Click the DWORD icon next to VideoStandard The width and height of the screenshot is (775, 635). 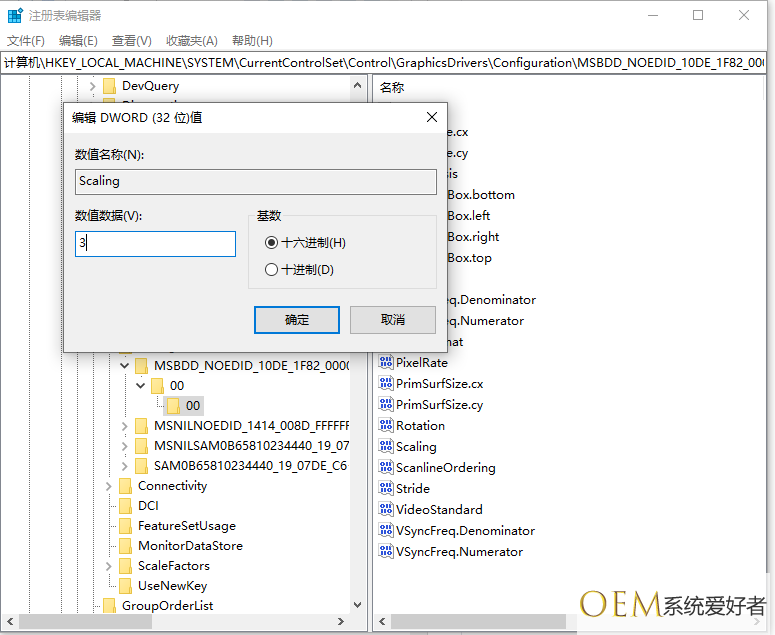tap(386, 510)
